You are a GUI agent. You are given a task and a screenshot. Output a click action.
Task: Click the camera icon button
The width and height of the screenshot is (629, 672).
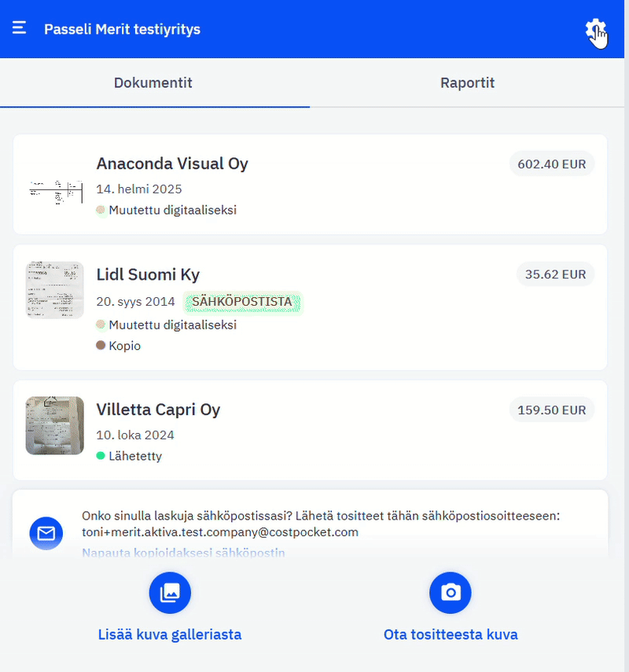click(450, 593)
